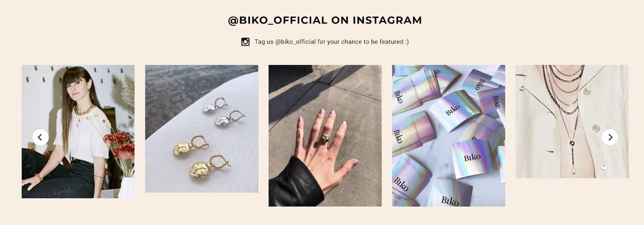The height and width of the screenshot is (225, 644).
Task: Click the Instagram camera icon
Action: pyautogui.click(x=245, y=41)
